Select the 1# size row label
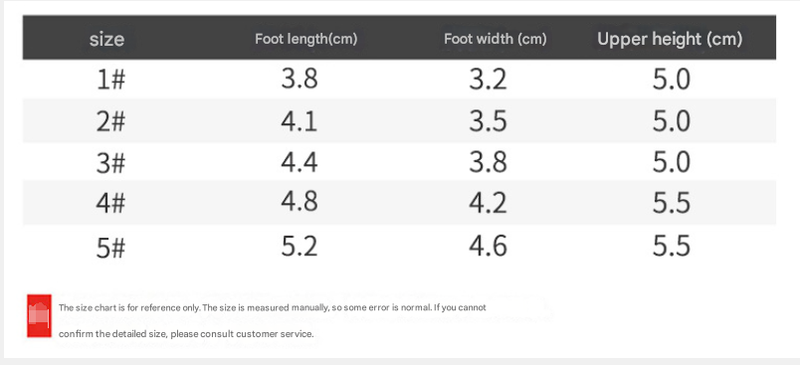The height and width of the screenshot is (365, 800). pos(111,80)
